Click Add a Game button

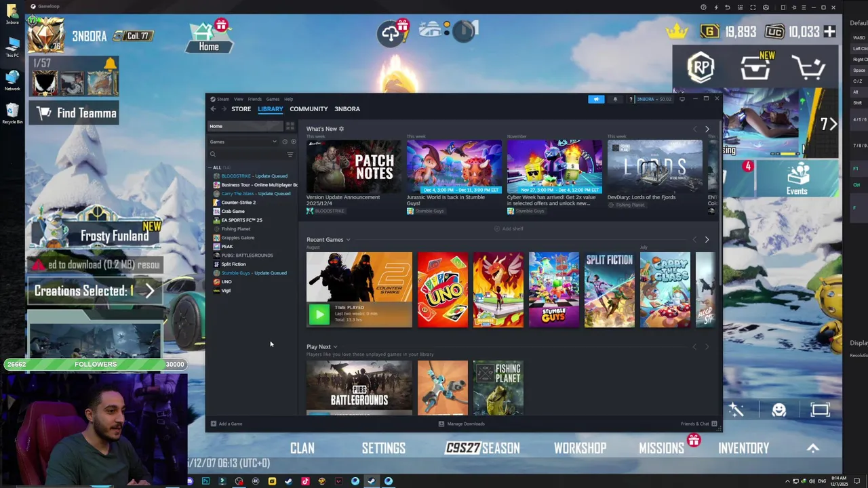point(226,424)
